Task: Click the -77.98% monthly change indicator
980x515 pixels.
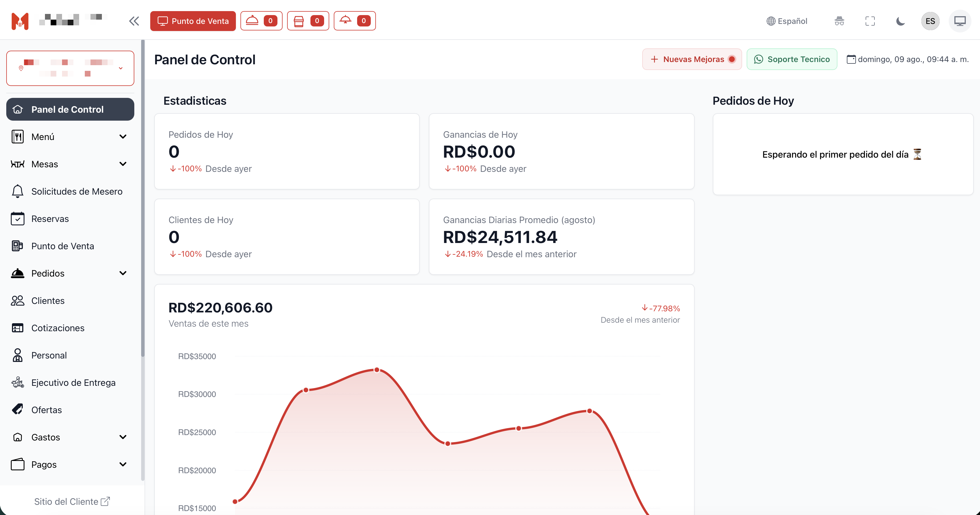Action: tap(661, 308)
